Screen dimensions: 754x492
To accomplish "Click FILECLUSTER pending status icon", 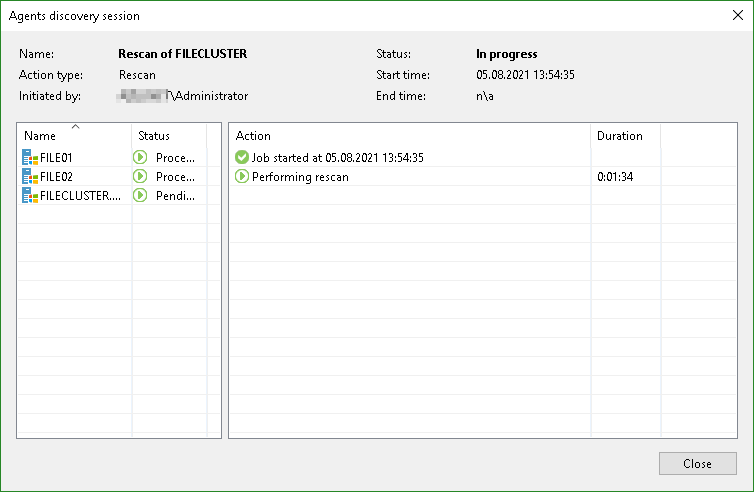I will coord(141,196).
